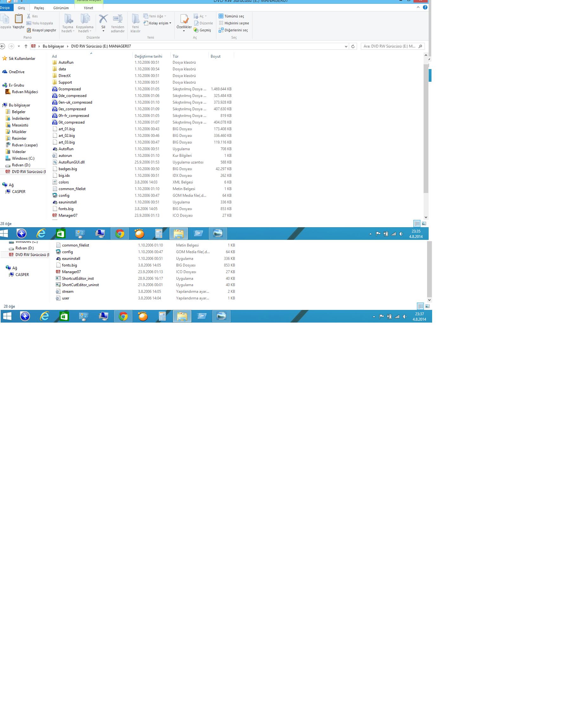Switch to large icons view in the lower status bar
The width and height of the screenshot is (588, 706).
[x=428, y=306]
